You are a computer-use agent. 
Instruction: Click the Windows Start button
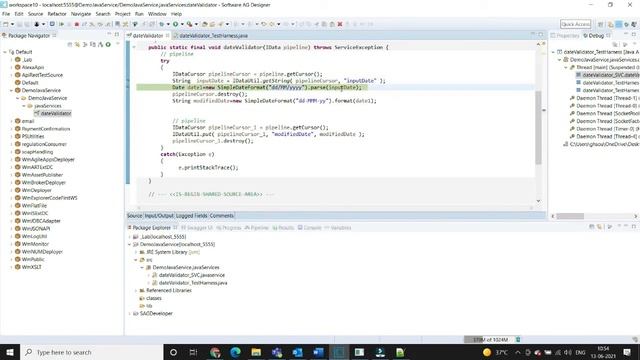tap(10, 352)
